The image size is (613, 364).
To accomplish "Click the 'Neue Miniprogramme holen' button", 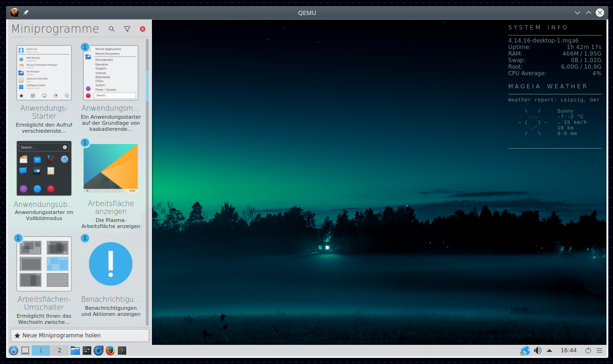I will point(80,335).
